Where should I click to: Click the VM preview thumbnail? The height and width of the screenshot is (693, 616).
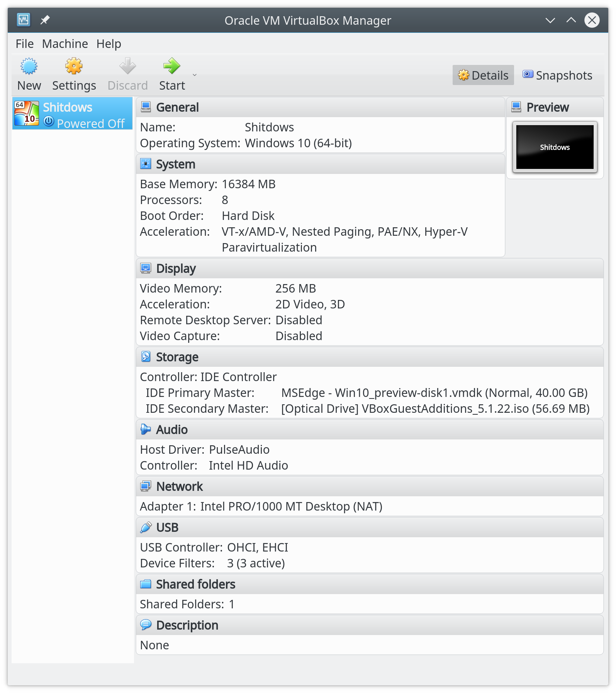coord(555,147)
